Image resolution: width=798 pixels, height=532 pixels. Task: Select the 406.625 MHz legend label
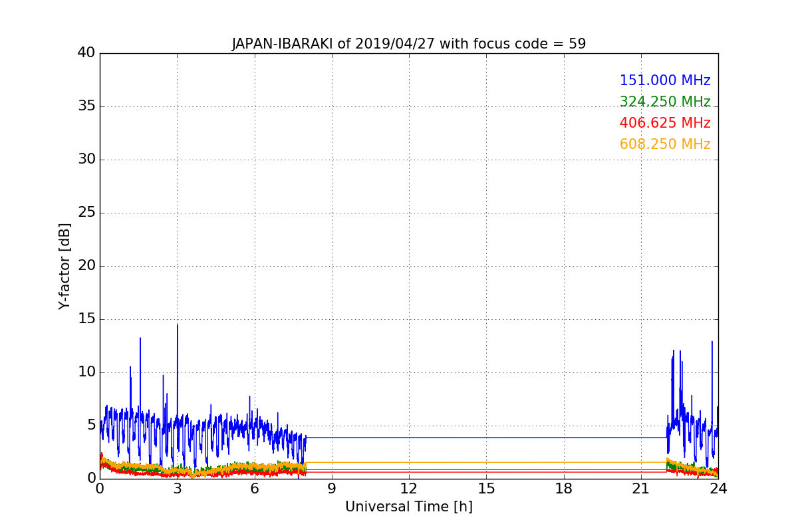click(665, 123)
